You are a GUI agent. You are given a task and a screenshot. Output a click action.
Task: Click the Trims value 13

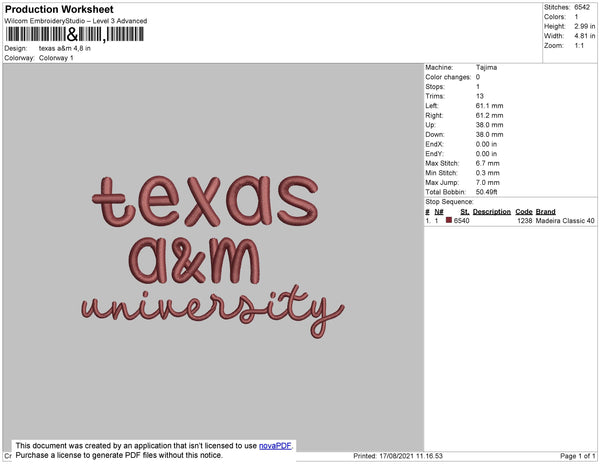[x=480, y=96]
